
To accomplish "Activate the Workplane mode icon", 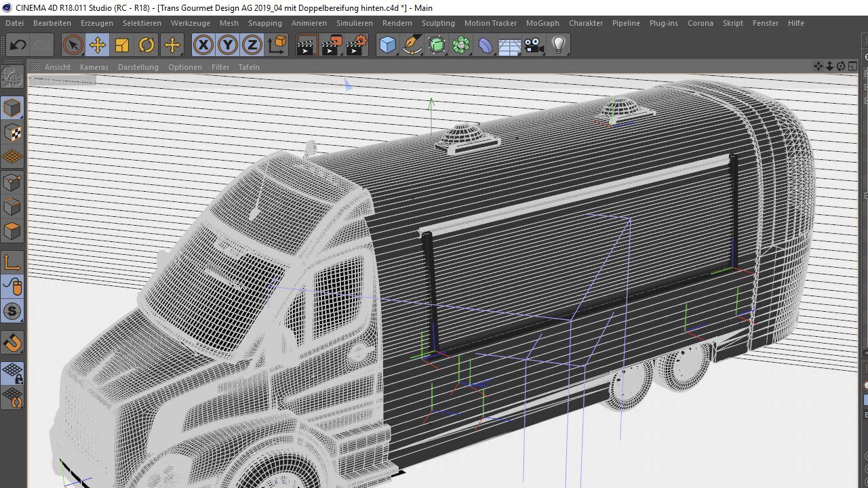I will (12, 157).
